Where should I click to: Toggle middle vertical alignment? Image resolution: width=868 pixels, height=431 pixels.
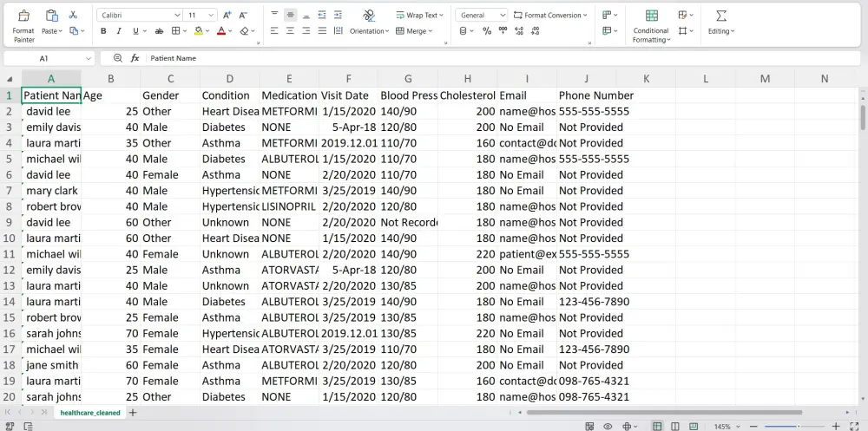[x=290, y=15]
